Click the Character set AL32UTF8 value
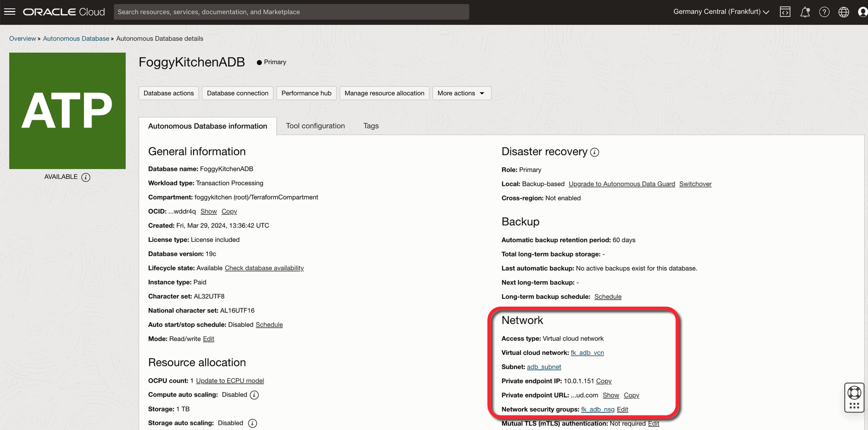Screen dimensions: 868x430 pos(209,297)
